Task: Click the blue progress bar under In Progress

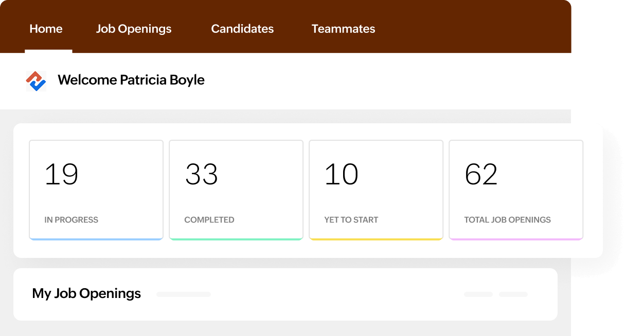Action: pos(96,238)
